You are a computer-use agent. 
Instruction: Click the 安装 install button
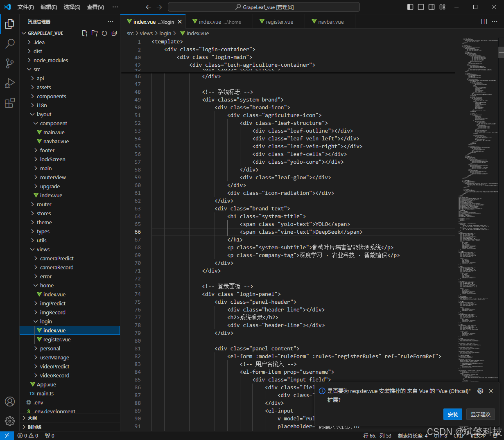453,414
